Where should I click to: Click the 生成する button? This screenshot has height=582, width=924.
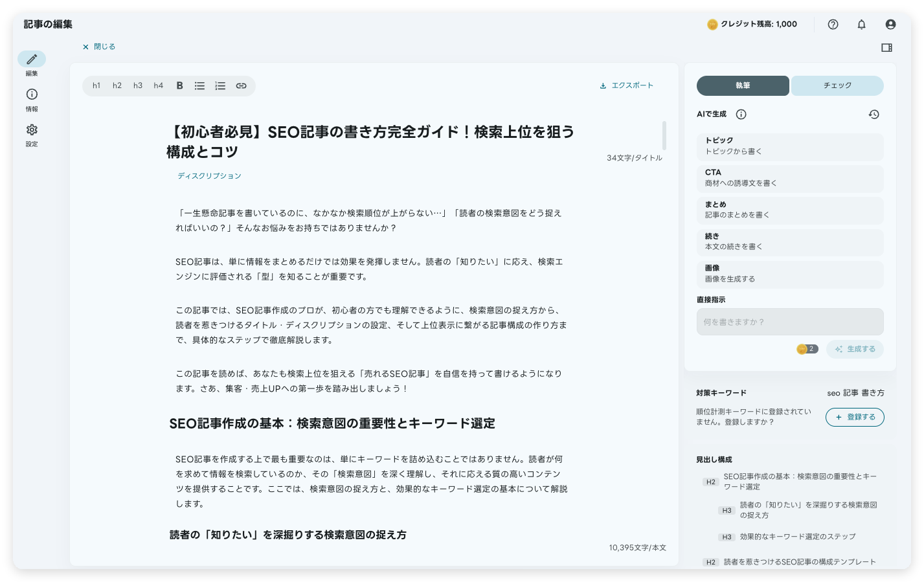click(x=855, y=349)
